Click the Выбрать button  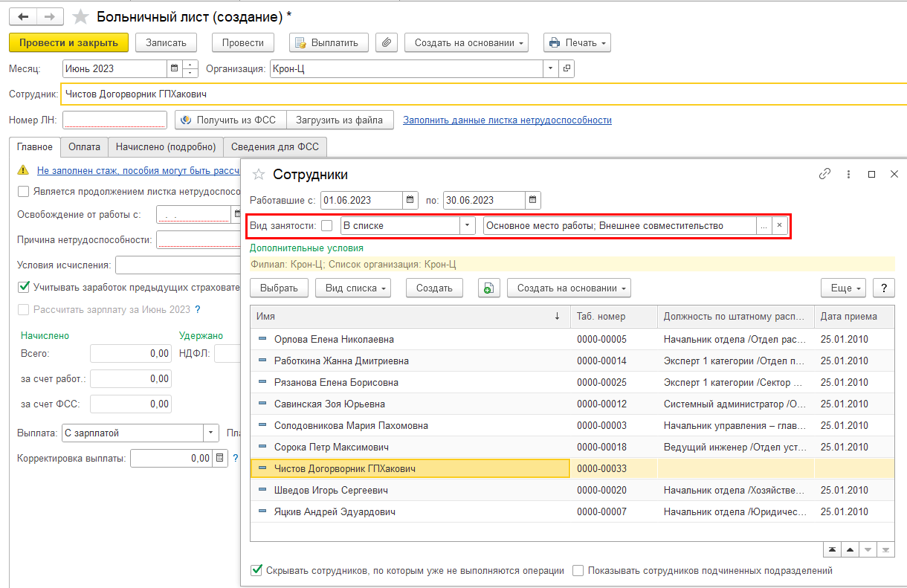click(279, 288)
